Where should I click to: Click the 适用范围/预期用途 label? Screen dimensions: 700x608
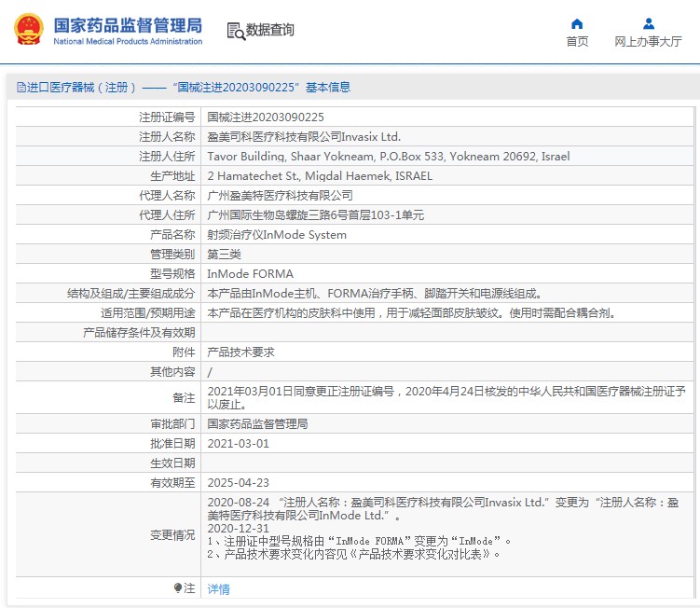148,313
